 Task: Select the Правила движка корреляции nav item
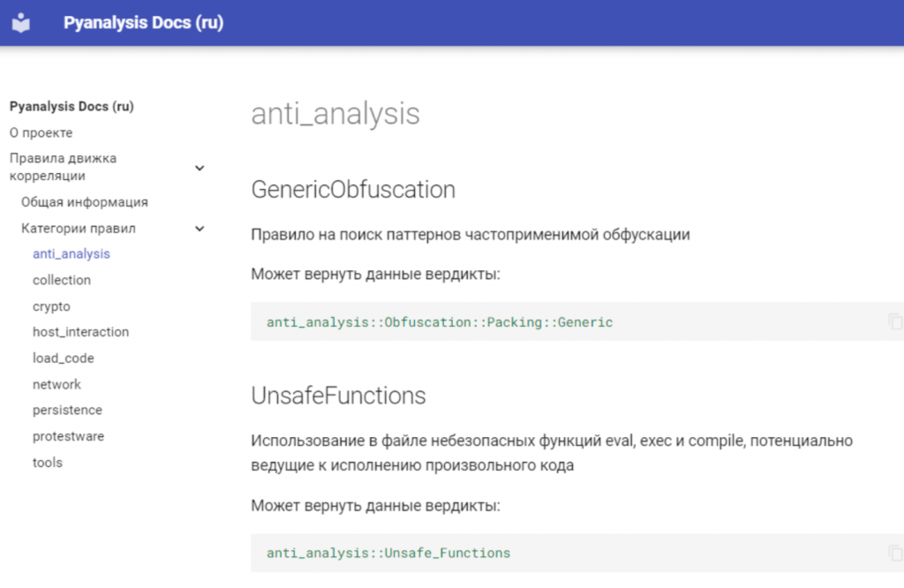(x=63, y=167)
